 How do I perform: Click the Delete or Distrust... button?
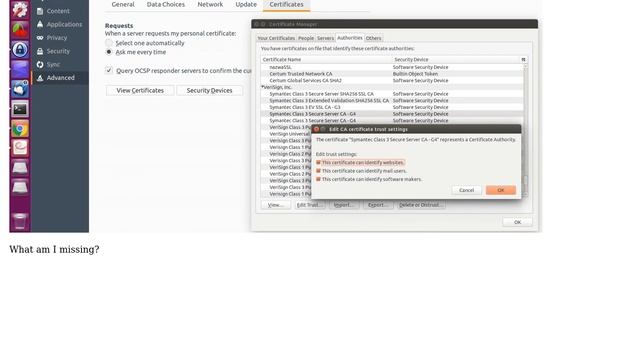pyautogui.click(x=421, y=205)
